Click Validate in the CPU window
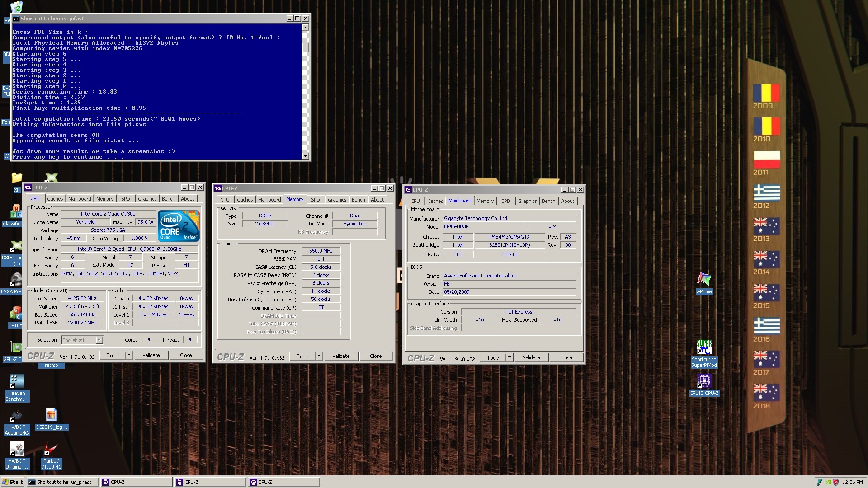The image size is (868, 488). (151, 355)
